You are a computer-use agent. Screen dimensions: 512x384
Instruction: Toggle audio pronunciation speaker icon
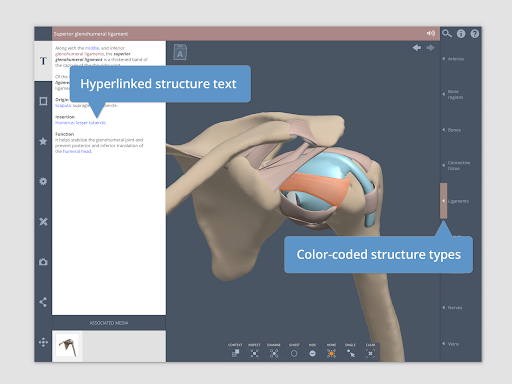pyautogui.click(x=431, y=33)
